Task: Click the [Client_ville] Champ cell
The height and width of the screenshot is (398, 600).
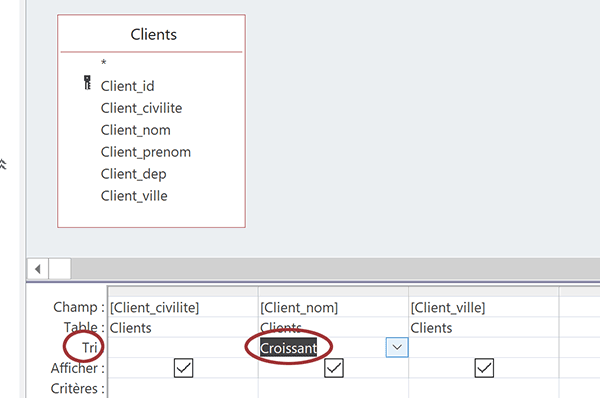Action: [483, 307]
